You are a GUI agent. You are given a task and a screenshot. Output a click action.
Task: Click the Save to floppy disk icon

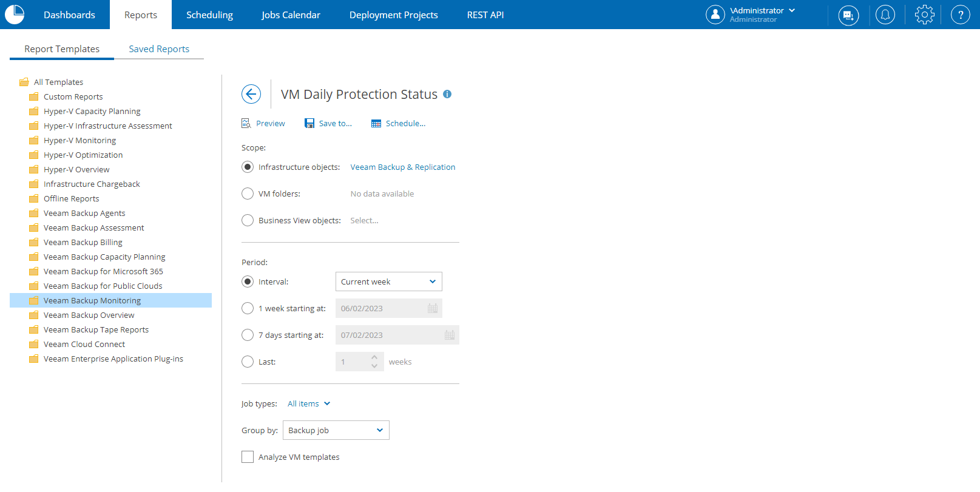coord(309,123)
